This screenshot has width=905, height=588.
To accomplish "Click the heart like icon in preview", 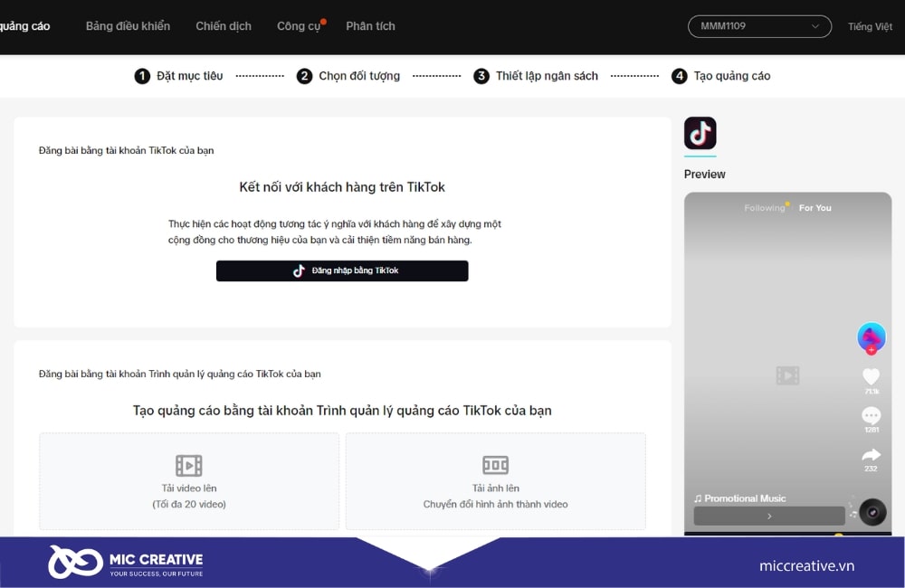I will 871,377.
